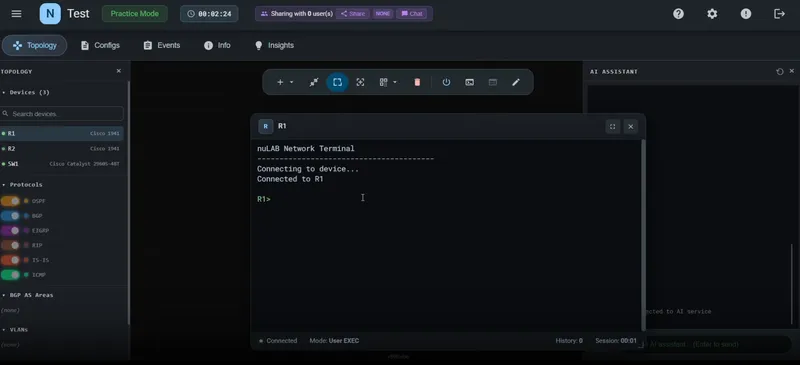Toggle the IS-IS protocol switch

[10, 260]
